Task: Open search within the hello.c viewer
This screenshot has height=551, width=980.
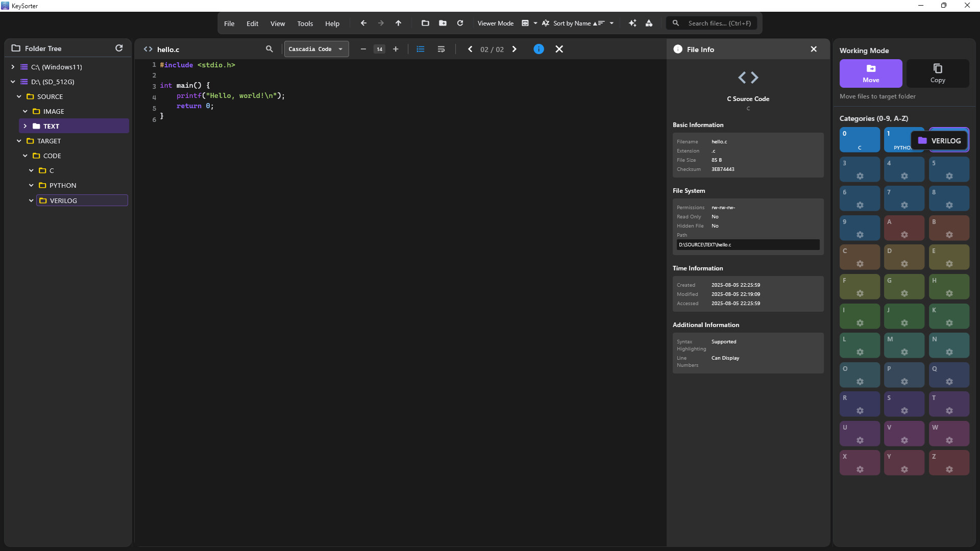Action: click(x=269, y=49)
